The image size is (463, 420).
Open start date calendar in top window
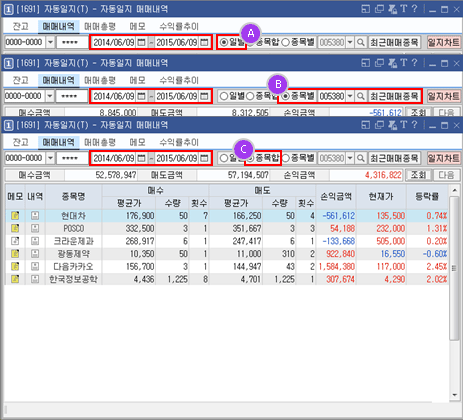tap(141, 43)
